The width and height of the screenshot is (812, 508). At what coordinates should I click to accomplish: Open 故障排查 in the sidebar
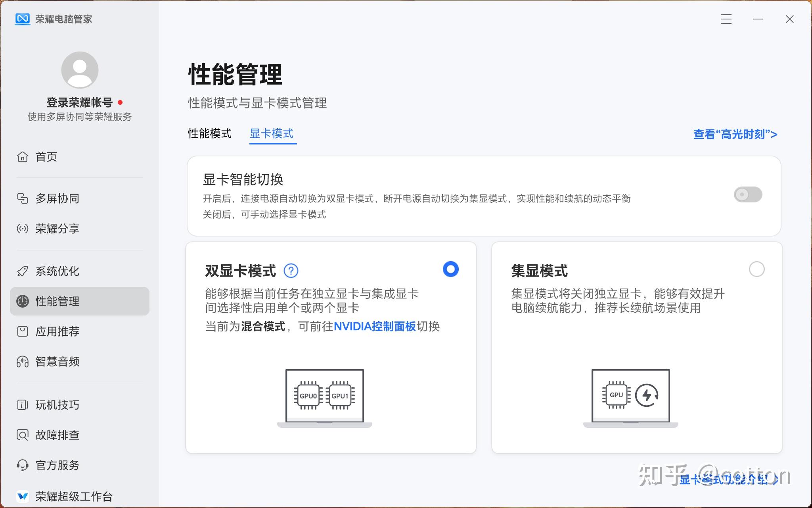tap(80, 435)
